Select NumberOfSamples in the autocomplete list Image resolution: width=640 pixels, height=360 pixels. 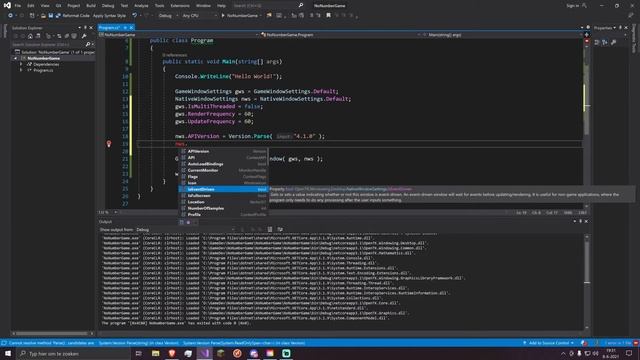[x=224, y=208]
